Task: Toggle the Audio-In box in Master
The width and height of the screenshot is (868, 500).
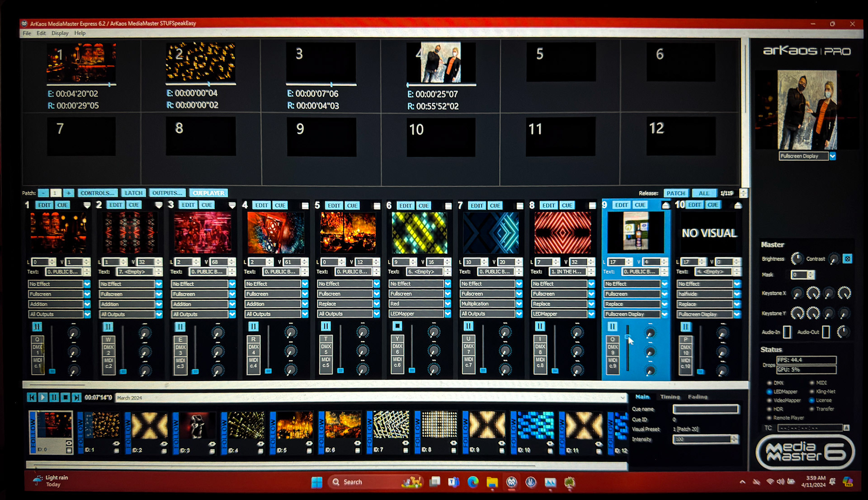Action: (x=787, y=332)
